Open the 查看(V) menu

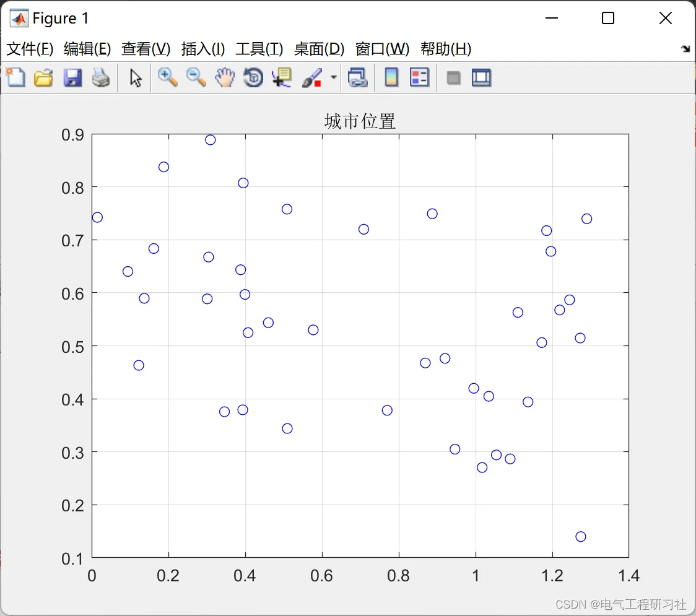[x=146, y=49]
